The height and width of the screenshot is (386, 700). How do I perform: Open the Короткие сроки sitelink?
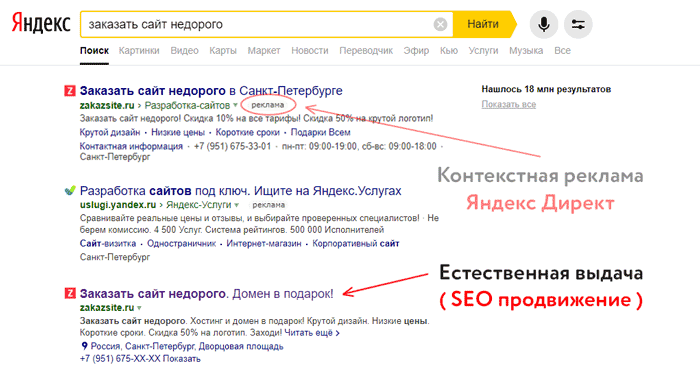tap(247, 133)
